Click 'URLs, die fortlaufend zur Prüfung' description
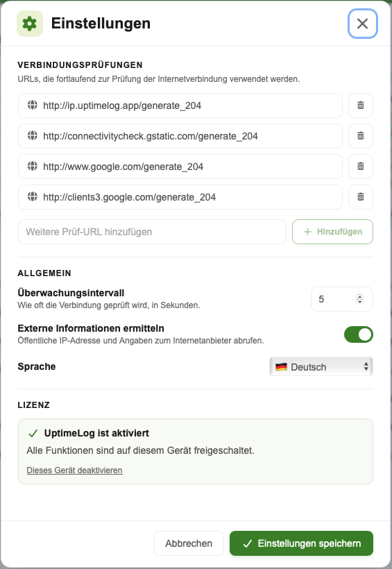Image resolution: width=392 pixels, height=569 pixels. (159, 79)
